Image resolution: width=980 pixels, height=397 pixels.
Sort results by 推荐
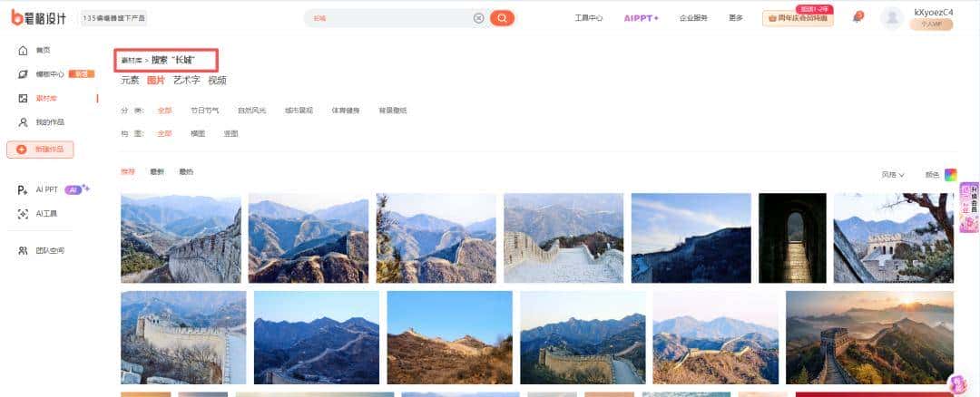click(x=128, y=171)
